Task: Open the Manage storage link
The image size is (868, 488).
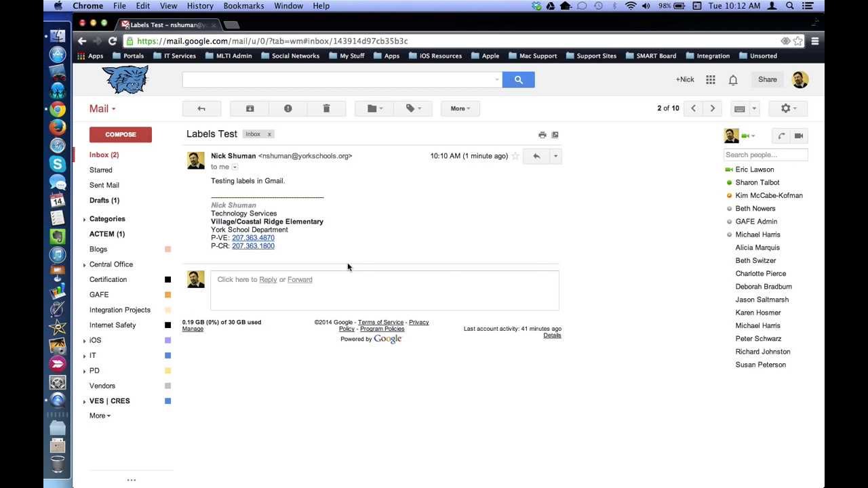Action: click(193, 329)
